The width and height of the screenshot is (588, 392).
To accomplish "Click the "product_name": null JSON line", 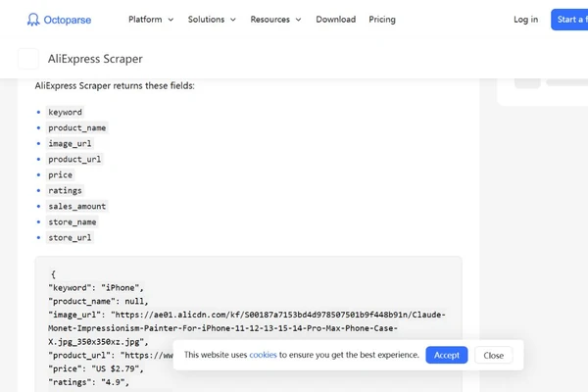I will (98, 301).
